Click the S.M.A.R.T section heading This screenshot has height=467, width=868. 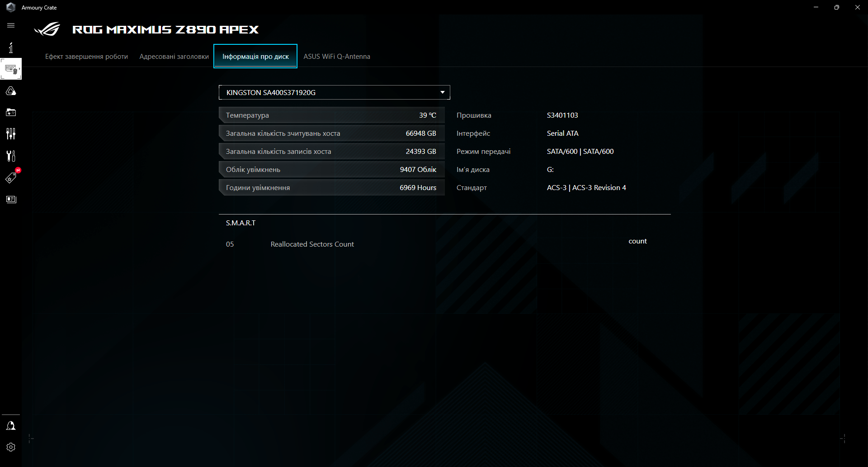pos(241,223)
